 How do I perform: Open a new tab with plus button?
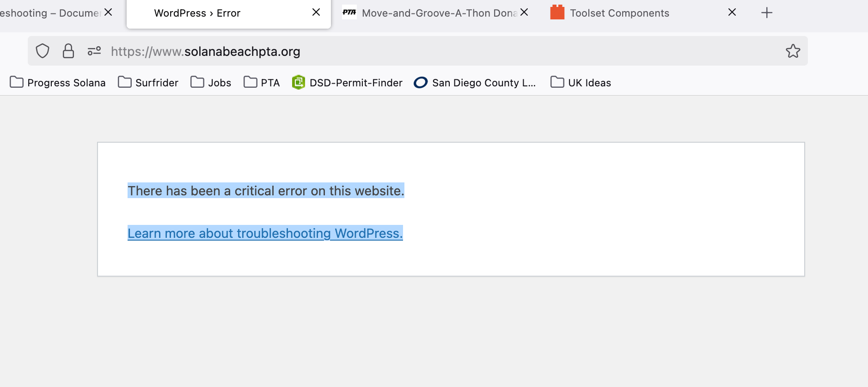point(767,12)
